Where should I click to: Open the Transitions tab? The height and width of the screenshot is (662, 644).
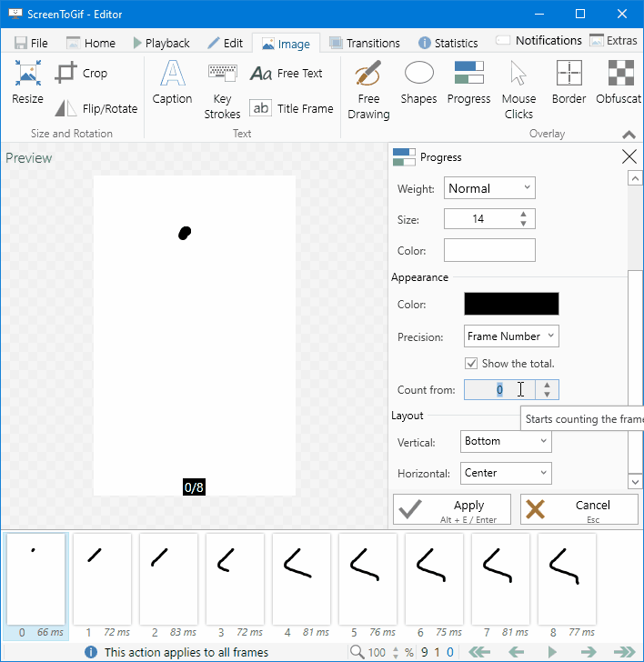pos(364,43)
